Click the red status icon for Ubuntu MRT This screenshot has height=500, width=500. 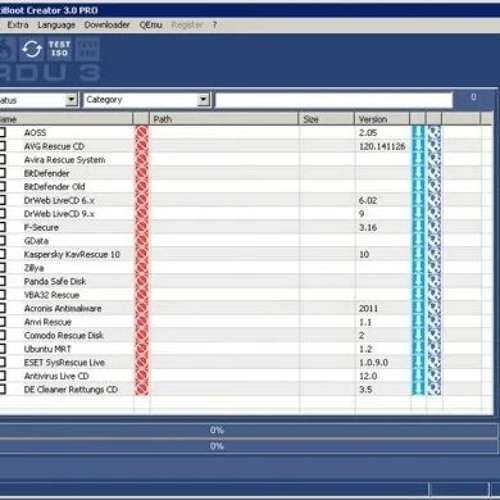(142, 349)
